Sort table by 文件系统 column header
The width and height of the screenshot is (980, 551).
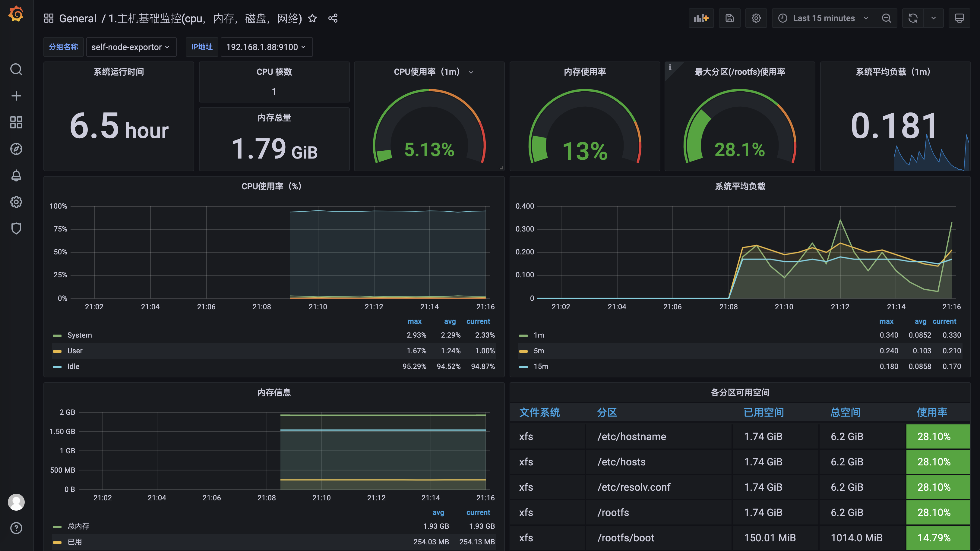point(539,413)
